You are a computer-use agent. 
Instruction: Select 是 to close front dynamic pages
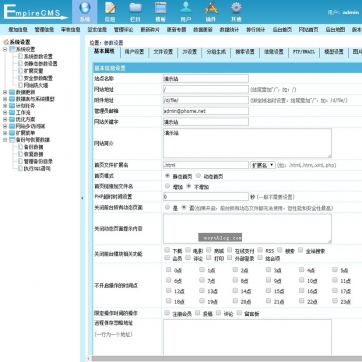(x=167, y=207)
